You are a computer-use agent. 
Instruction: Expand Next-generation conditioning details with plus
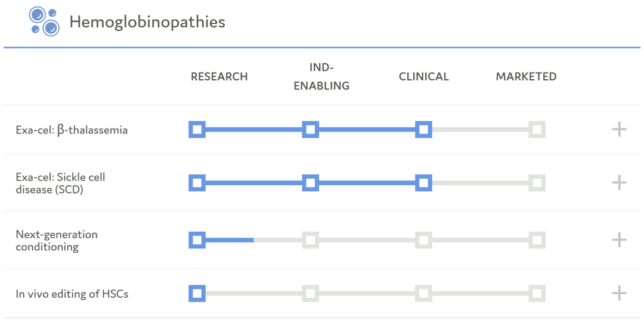click(619, 240)
